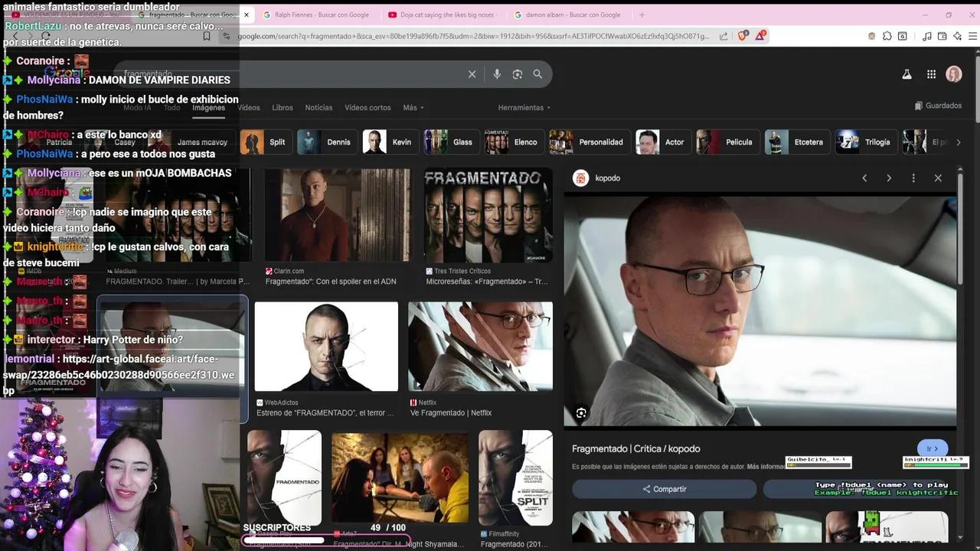
Task: Select the Imágenes search tab
Action: (208, 108)
